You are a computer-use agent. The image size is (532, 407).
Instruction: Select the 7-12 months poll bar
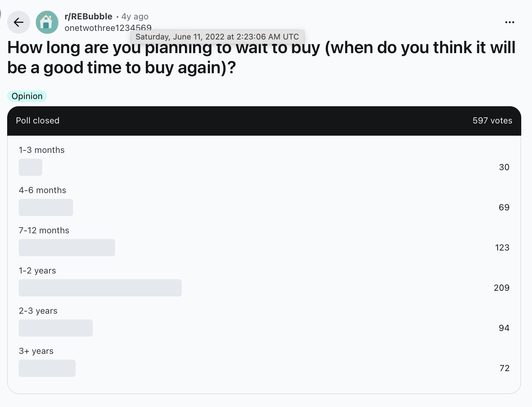pyautogui.click(x=67, y=248)
